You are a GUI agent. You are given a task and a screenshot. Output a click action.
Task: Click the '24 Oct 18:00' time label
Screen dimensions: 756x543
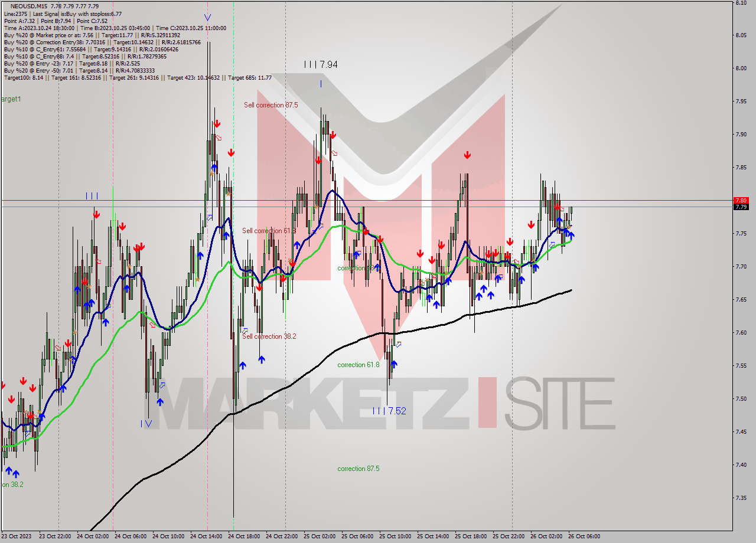click(245, 537)
